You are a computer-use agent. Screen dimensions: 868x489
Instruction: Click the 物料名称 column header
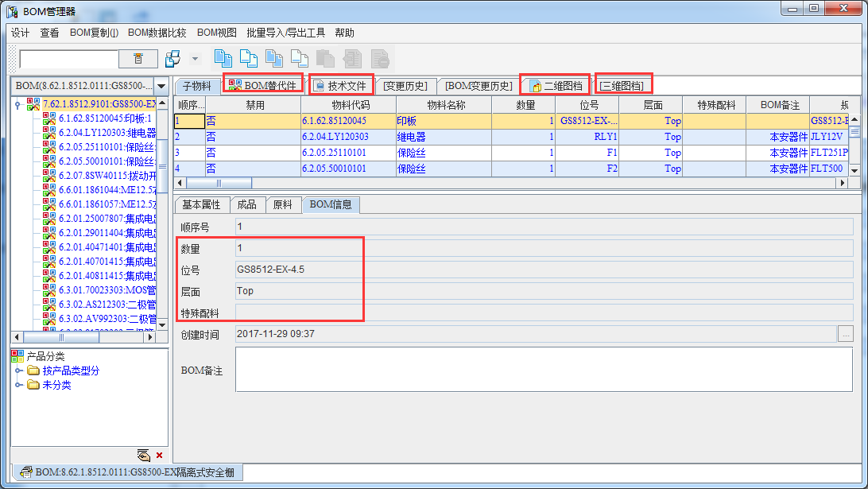point(444,105)
